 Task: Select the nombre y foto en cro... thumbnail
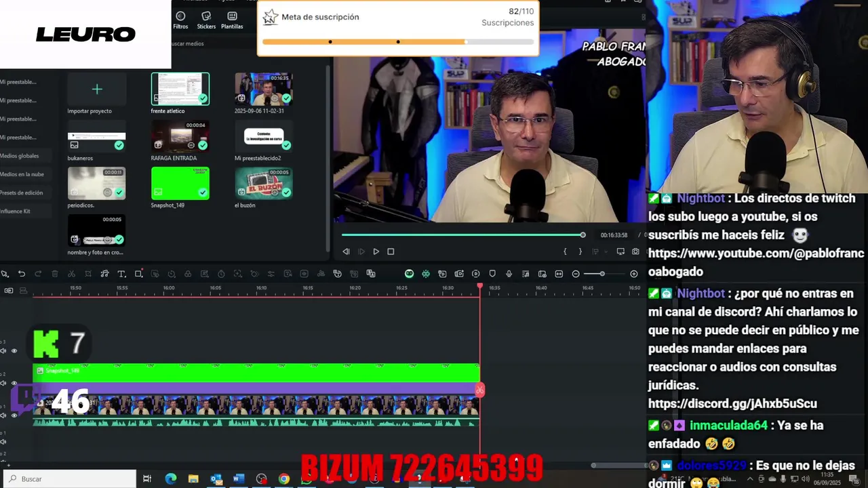click(96, 230)
